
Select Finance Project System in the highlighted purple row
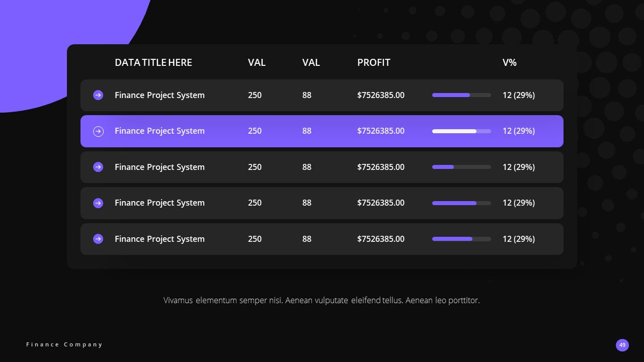pos(159,131)
